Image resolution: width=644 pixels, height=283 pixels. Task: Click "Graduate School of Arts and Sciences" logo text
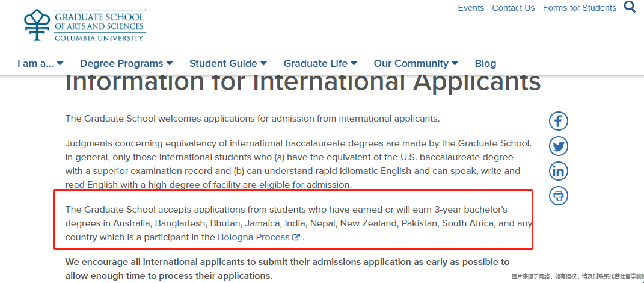coord(99,22)
